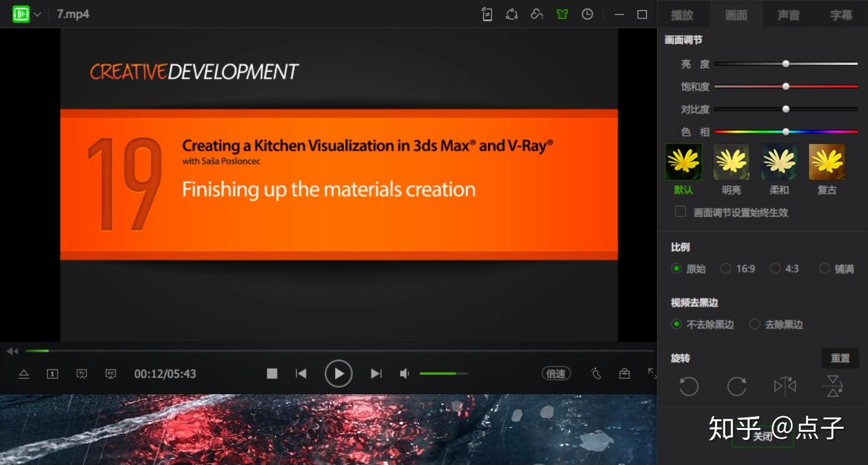
Task: Open the clock history icon
Action: pos(587,14)
